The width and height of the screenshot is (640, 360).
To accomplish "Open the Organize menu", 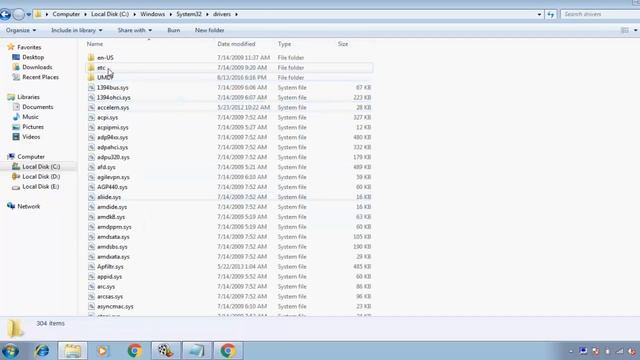I will point(21,30).
